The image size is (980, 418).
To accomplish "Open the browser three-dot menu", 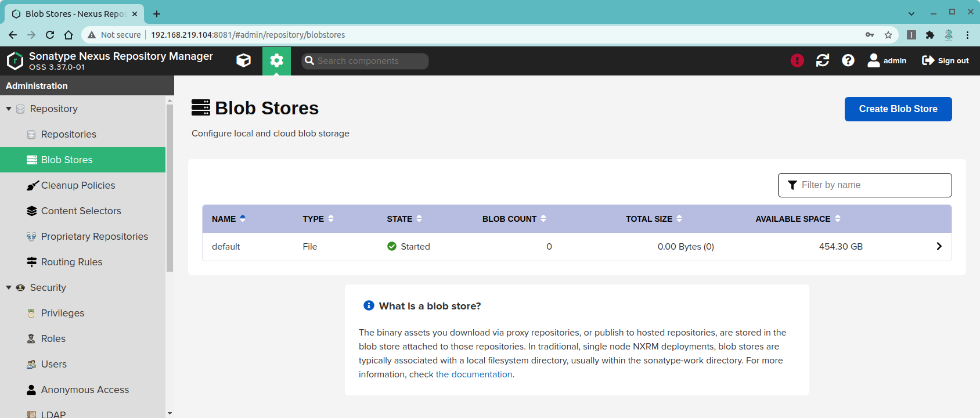I will pyautogui.click(x=967, y=35).
